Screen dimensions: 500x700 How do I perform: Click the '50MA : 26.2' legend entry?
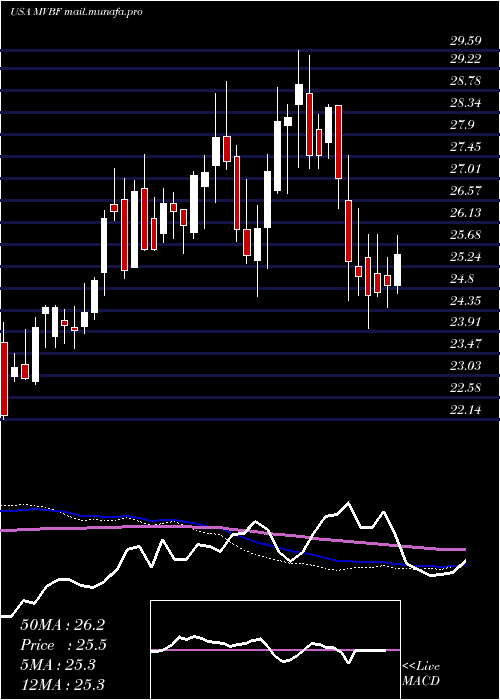[62, 625]
